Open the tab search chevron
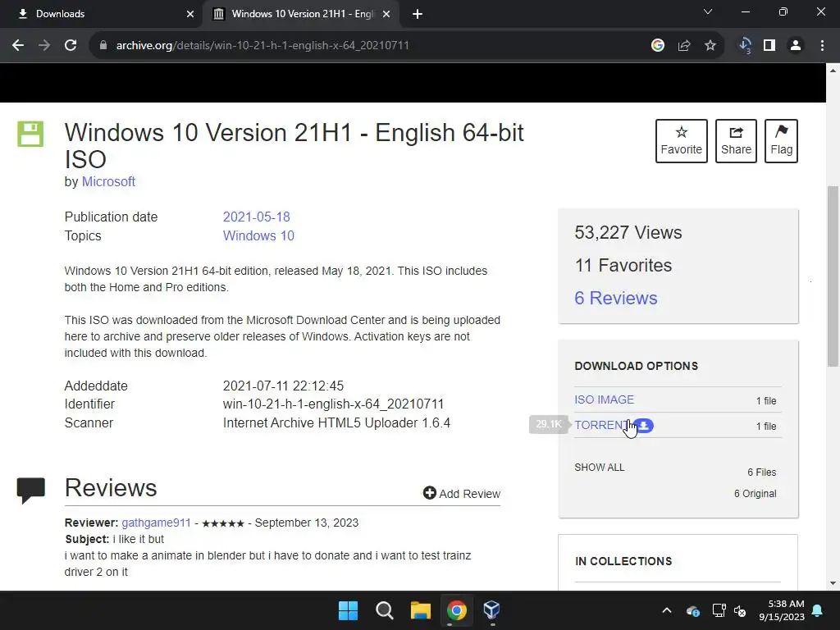This screenshot has width=840, height=630. [x=708, y=11]
